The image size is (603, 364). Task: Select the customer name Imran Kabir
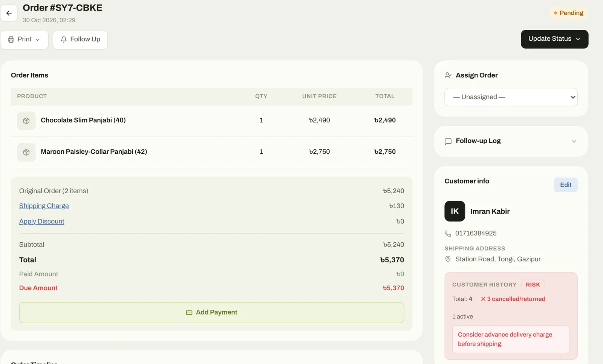pos(490,211)
